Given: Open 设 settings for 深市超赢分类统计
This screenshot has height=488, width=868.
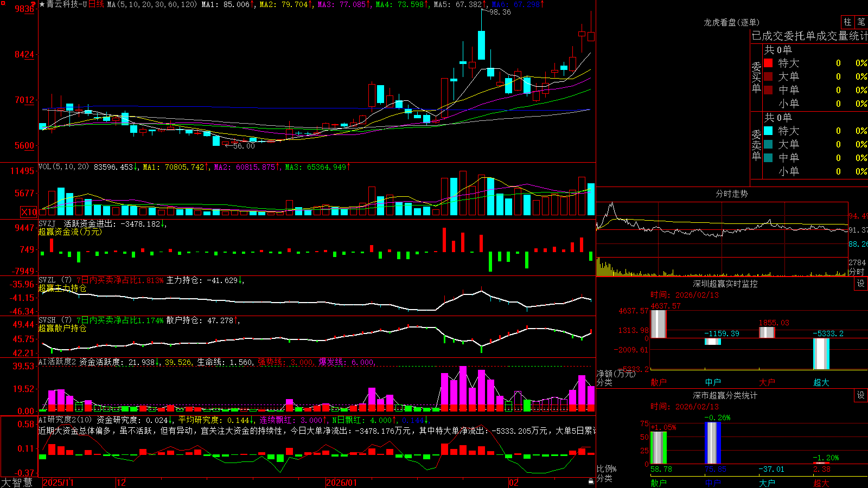Looking at the screenshot, I should (861, 395).
